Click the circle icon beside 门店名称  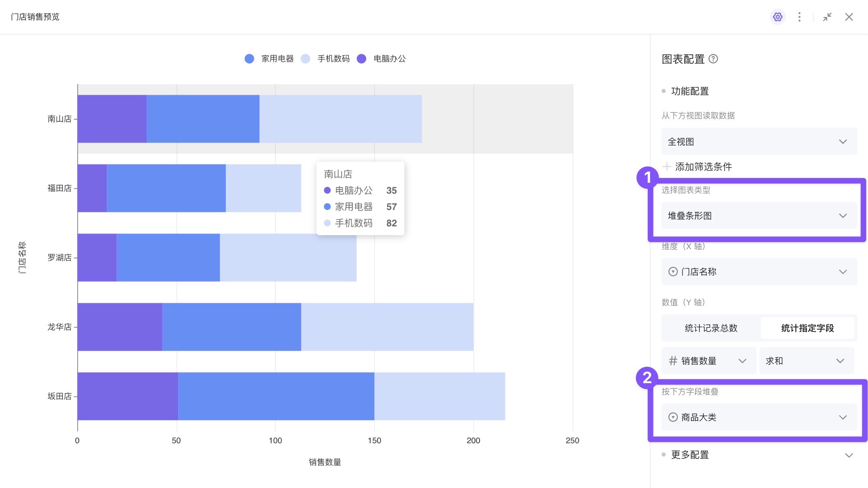(673, 272)
